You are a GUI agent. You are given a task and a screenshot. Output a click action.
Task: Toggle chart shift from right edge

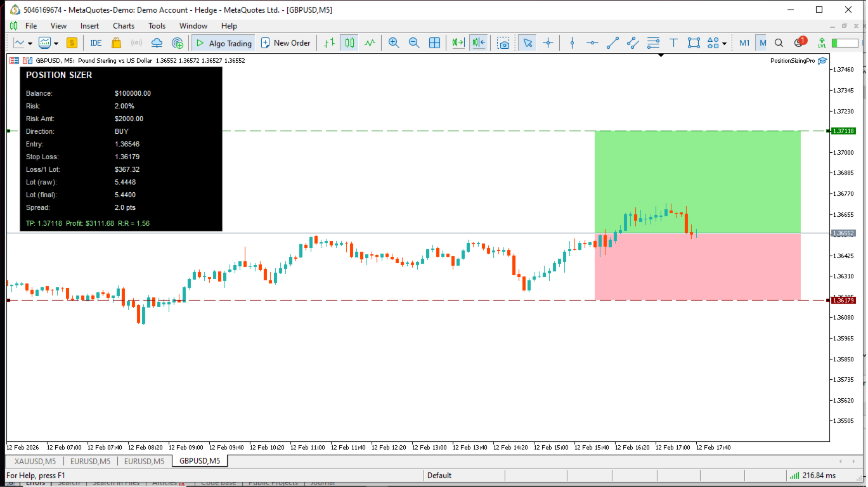tap(479, 43)
